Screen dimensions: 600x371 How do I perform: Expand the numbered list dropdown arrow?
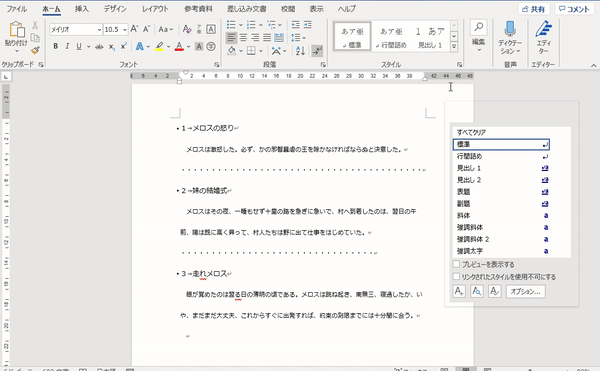261,25
